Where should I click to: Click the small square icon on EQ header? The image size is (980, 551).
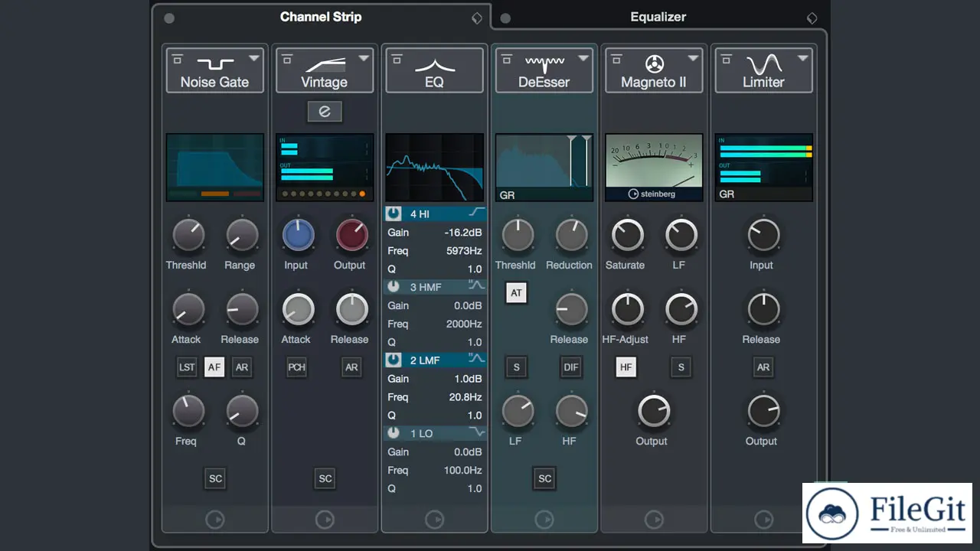click(x=397, y=58)
